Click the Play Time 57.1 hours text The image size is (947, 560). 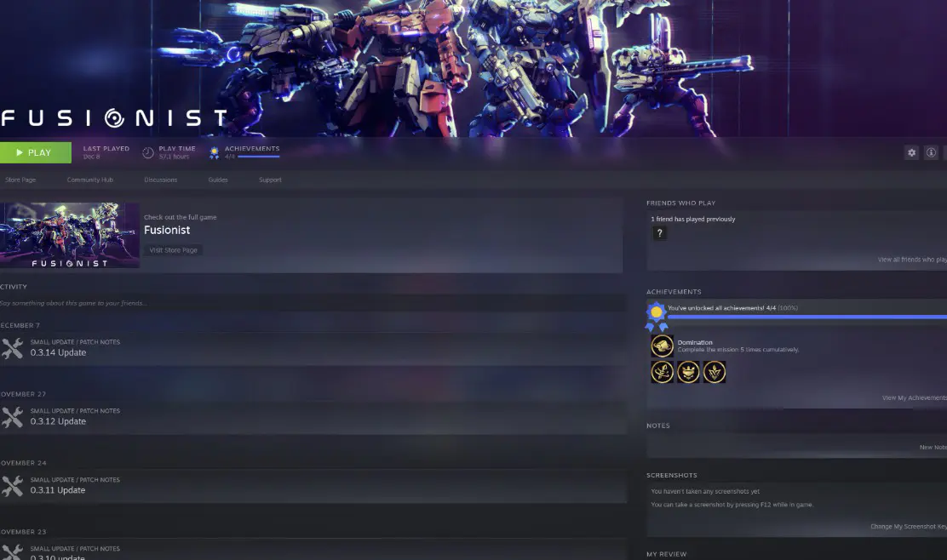tap(177, 152)
